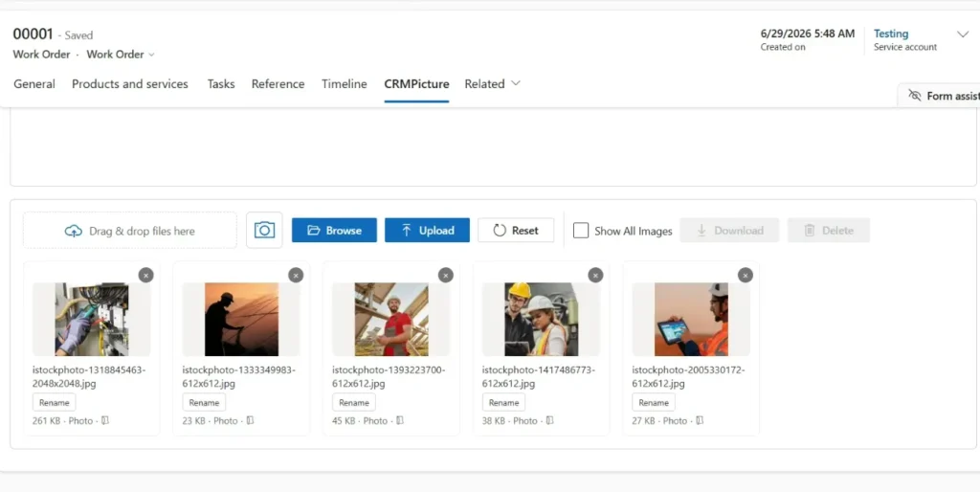The image size is (980, 492).
Task: Select the CRMPicture tab
Action: [417, 84]
